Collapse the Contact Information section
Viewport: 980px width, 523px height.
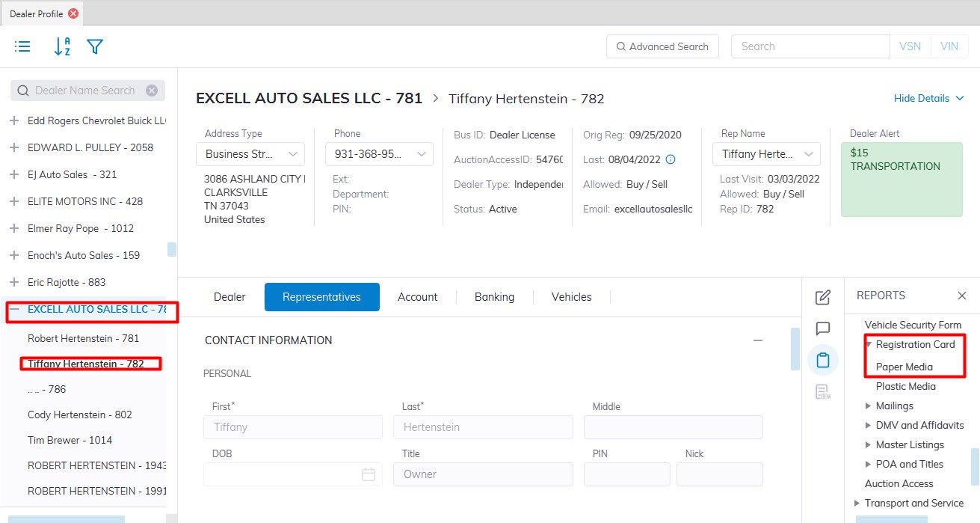coord(758,340)
